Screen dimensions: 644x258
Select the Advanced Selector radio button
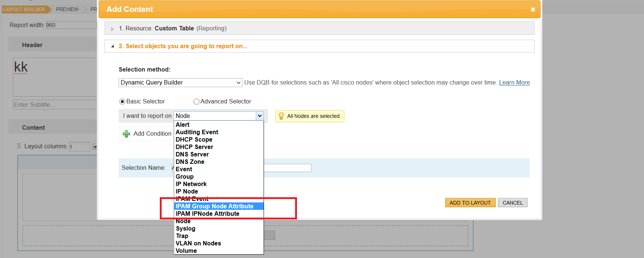point(196,102)
